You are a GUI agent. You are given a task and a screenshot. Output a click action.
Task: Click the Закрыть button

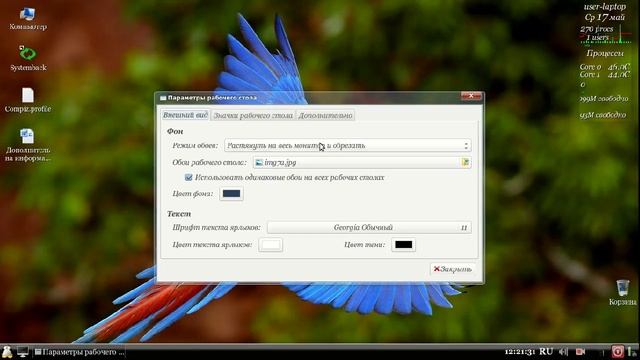click(452, 269)
